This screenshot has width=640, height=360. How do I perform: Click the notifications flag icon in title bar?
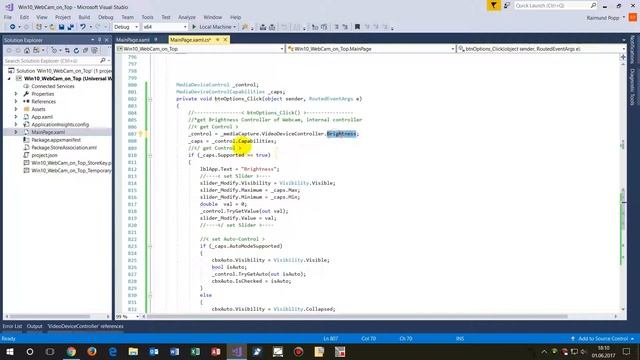493,5
